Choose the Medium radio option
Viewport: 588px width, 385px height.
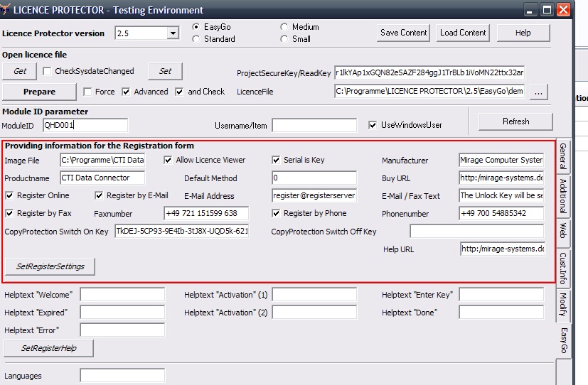[284, 27]
